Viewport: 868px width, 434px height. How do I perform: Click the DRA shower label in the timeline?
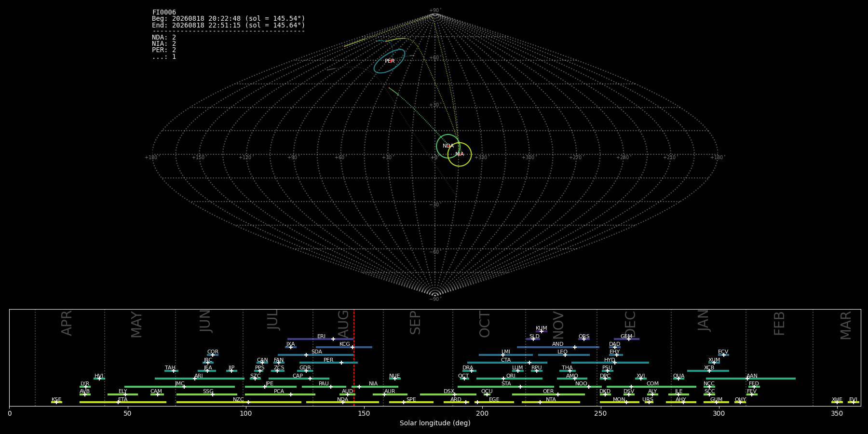[468, 368]
